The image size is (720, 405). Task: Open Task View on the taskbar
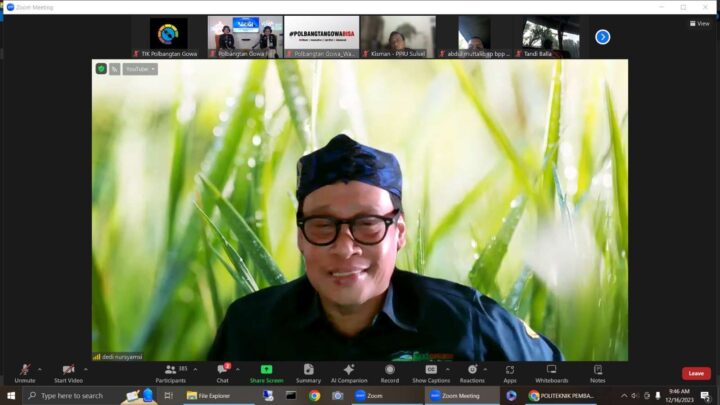169,395
